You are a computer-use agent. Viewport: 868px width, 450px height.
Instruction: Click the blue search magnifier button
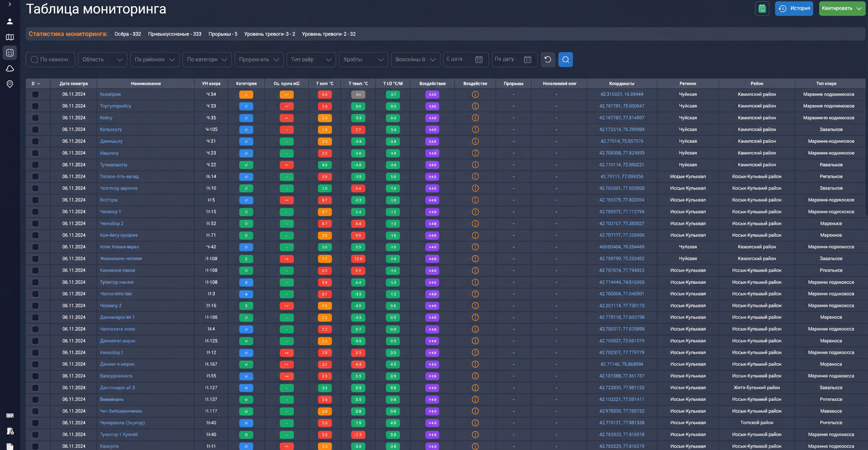pyautogui.click(x=565, y=59)
